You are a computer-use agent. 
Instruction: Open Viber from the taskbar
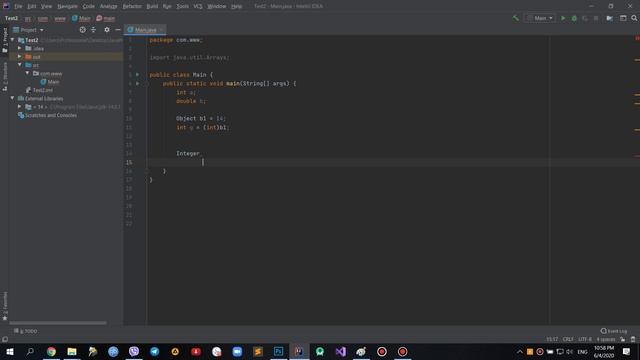coord(134,351)
